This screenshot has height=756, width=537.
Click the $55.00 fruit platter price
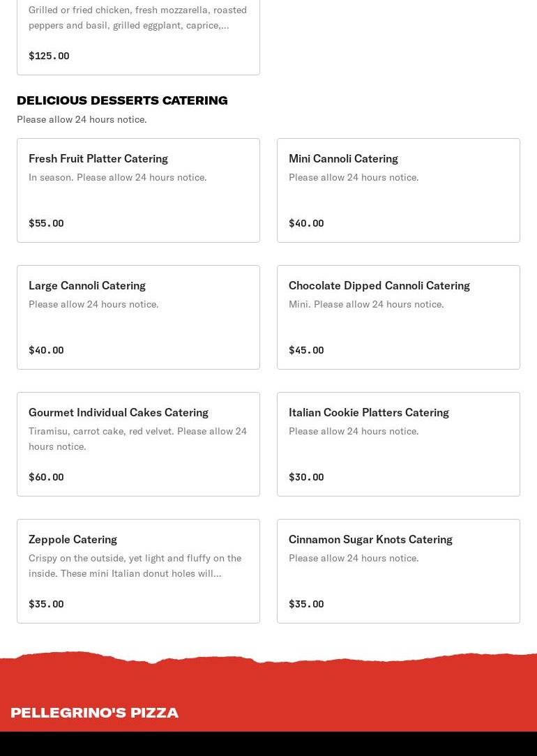tap(46, 223)
